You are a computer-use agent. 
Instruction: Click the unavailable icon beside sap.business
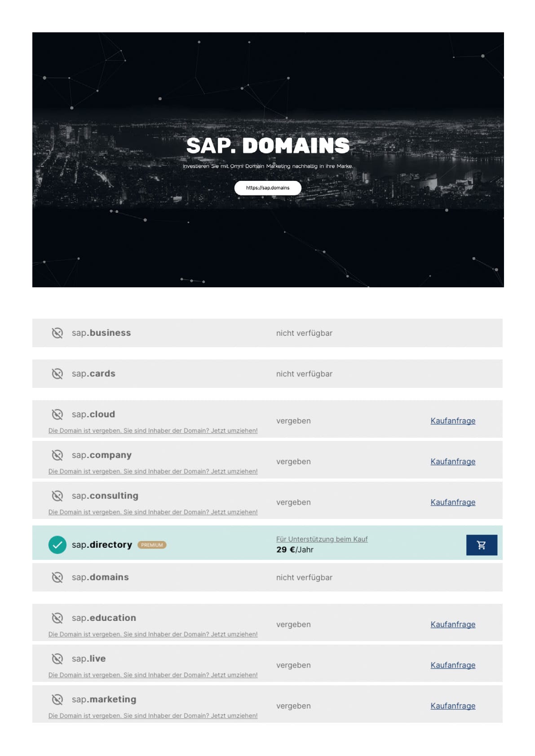pos(57,333)
